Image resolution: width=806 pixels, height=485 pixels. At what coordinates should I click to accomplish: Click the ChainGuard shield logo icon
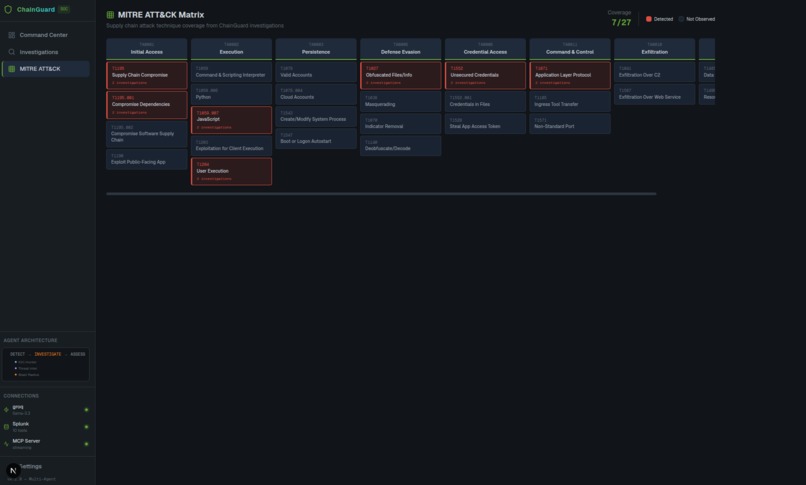[8, 9]
